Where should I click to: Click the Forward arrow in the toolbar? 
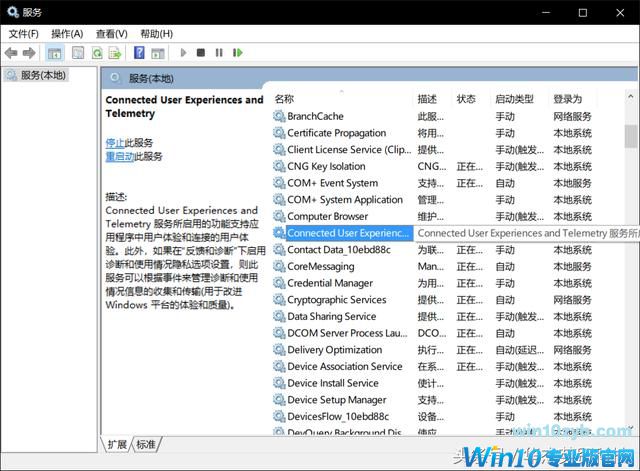[x=29, y=53]
